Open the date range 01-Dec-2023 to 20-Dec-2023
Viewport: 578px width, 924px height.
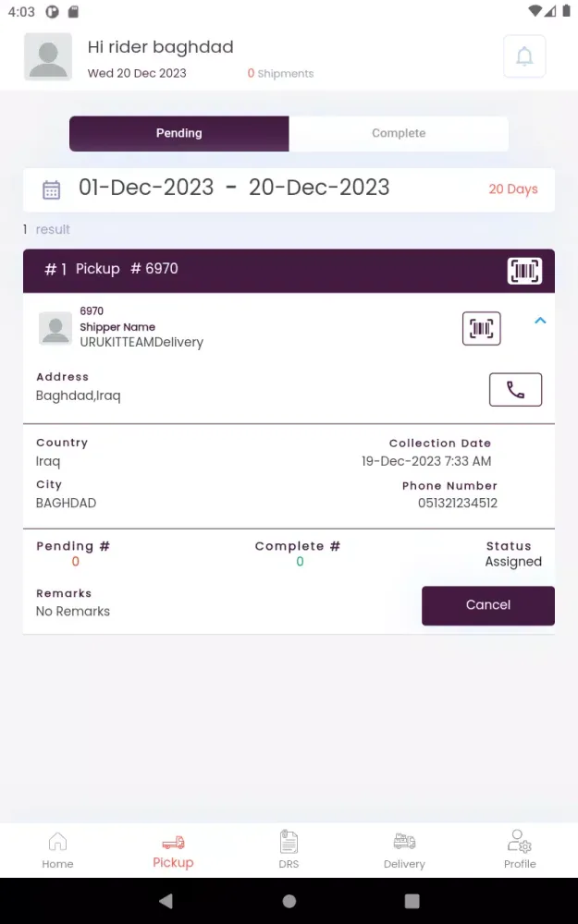pyautogui.click(x=234, y=188)
